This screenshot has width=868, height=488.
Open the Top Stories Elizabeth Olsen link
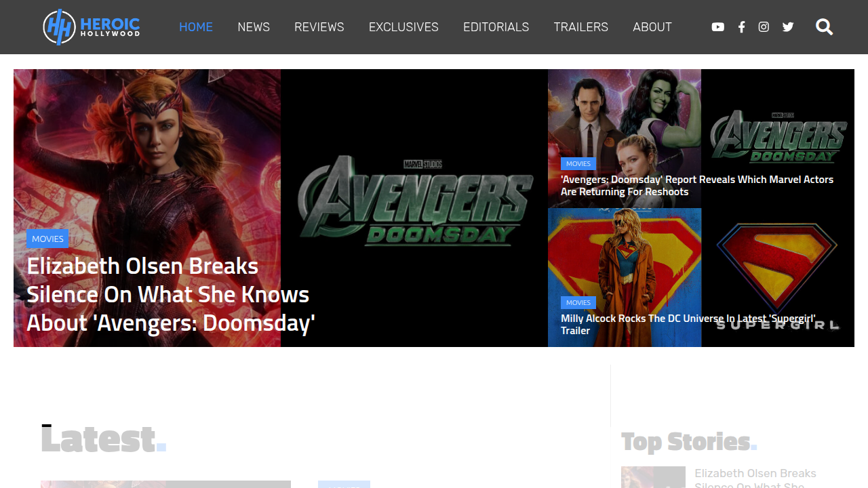tap(755, 478)
